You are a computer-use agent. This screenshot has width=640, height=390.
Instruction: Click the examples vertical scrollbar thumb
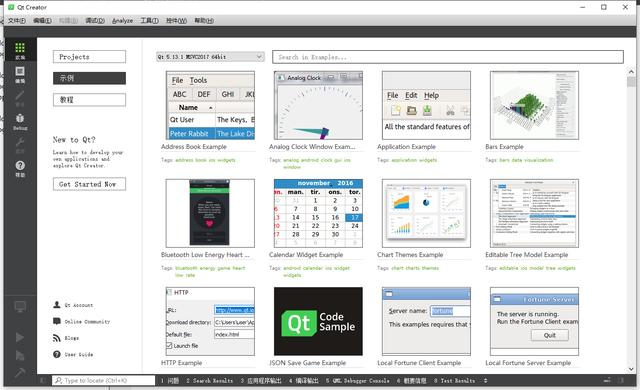coord(631,82)
